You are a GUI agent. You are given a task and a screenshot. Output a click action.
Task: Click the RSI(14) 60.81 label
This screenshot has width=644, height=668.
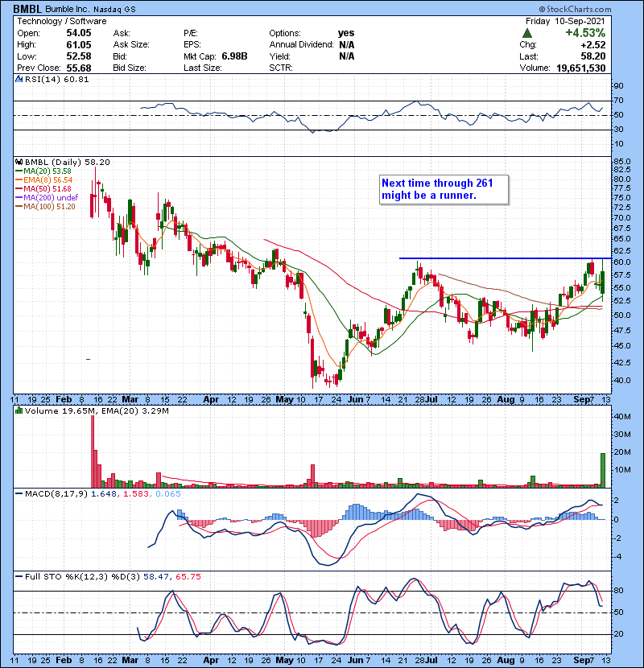[x=56, y=79]
